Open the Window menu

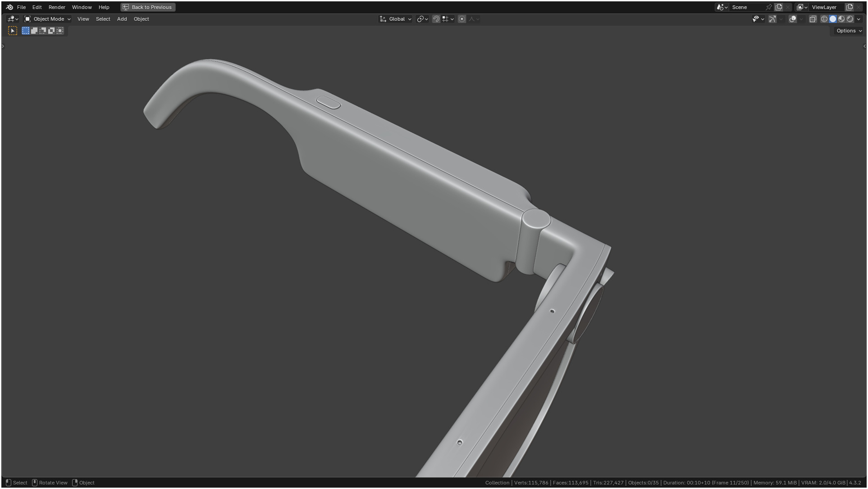[x=82, y=7]
